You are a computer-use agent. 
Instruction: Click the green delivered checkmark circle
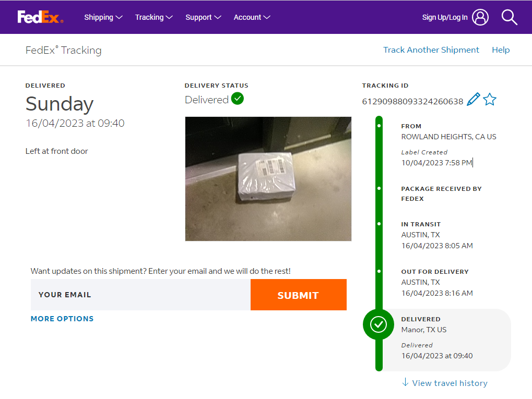coord(379,324)
